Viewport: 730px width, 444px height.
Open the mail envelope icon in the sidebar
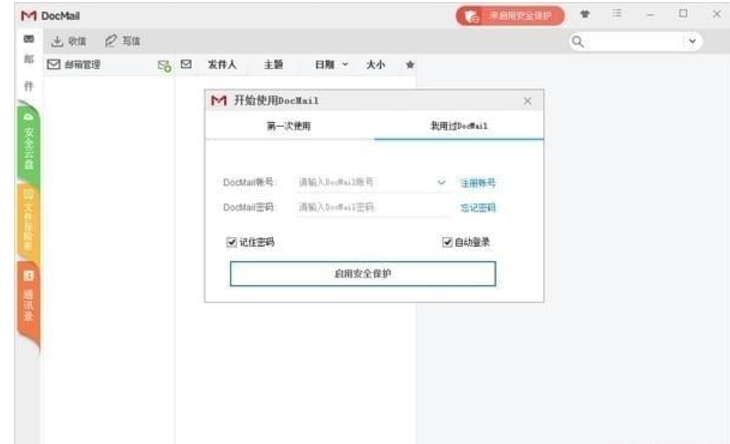pos(29,39)
